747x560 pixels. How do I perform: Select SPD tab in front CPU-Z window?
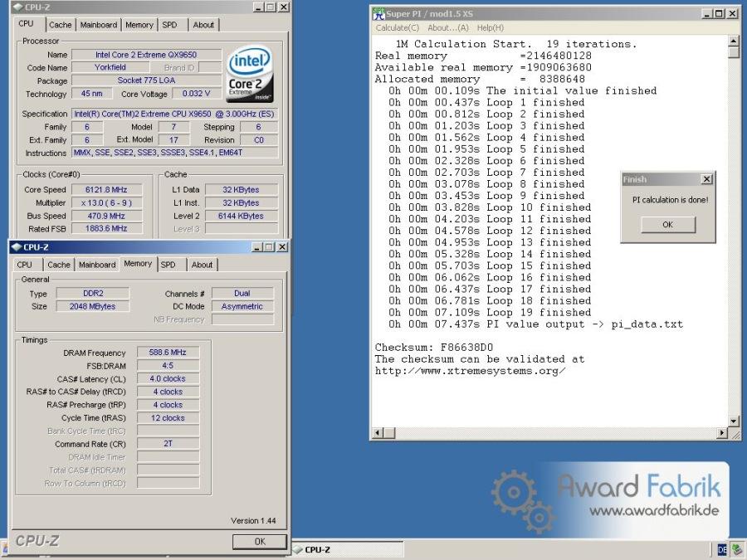click(x=168, y=265)
